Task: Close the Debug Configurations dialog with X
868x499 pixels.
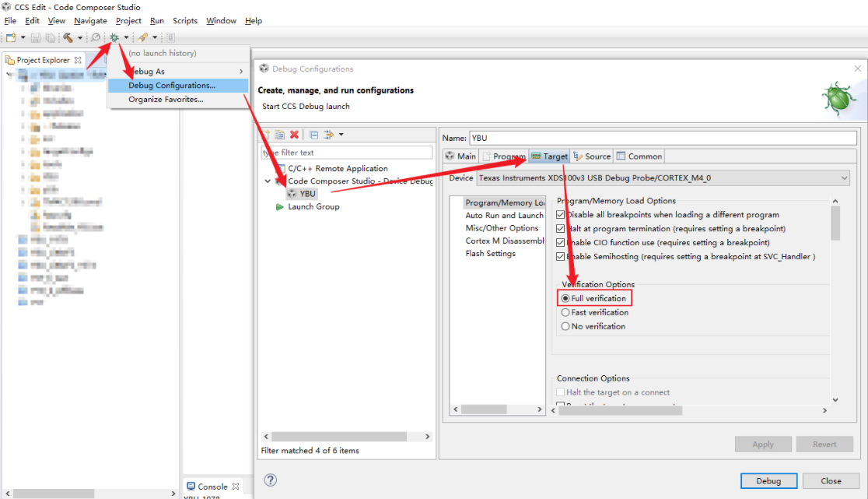Action: coord(857,69)
